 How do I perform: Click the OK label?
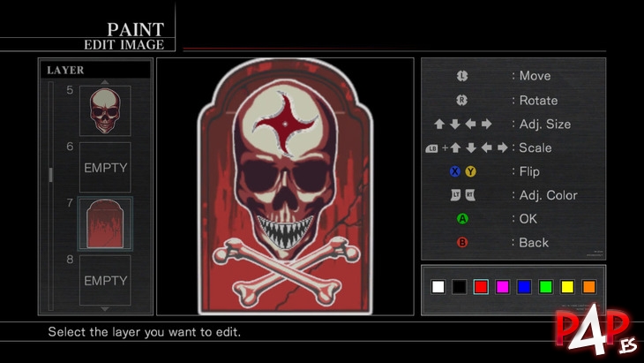528,219
